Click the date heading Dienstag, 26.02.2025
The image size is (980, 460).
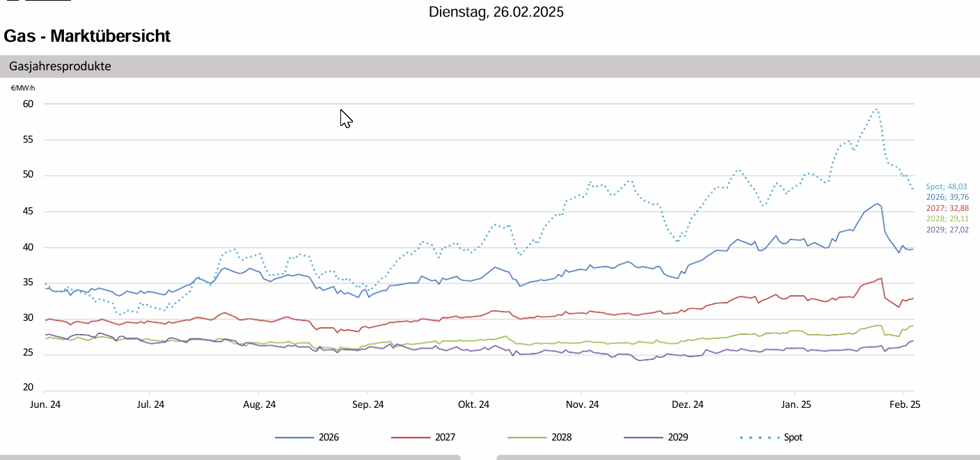[496, 12]
